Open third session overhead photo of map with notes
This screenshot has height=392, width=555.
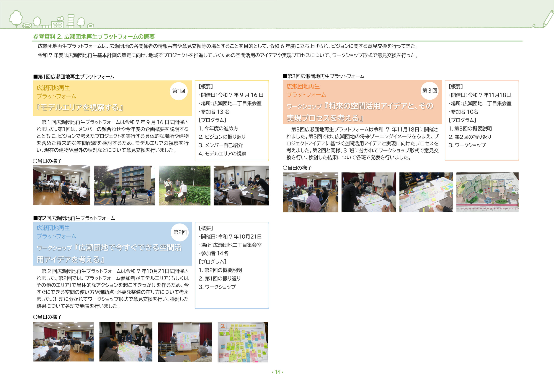pyautogui.click(x=426, y=192)
